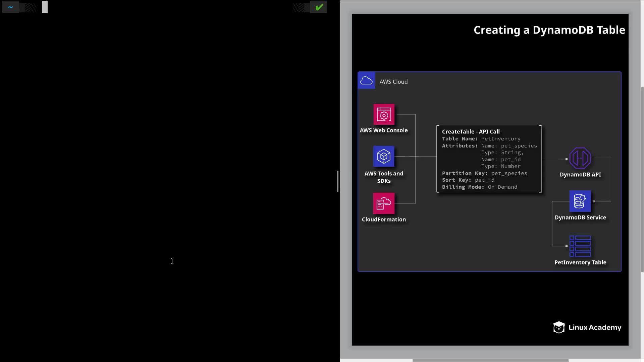
Task: Click the horizontal scrollbar at bottom
Action: (490, 360)
